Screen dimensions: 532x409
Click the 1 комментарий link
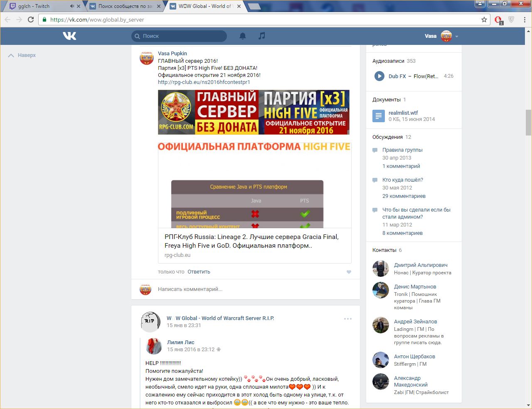401,166
